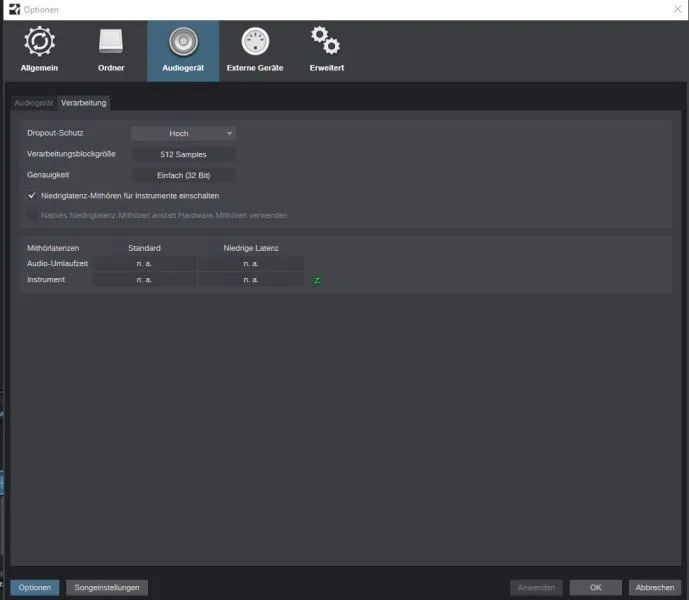
Task: Cancel with the Abbrechen button
Action: click(655, 588)
